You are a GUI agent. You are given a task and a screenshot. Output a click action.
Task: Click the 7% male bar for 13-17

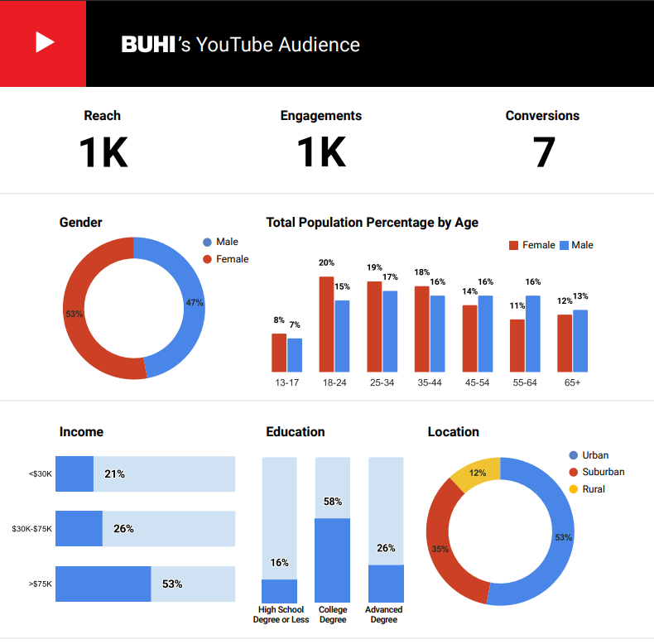coord(295,355)
